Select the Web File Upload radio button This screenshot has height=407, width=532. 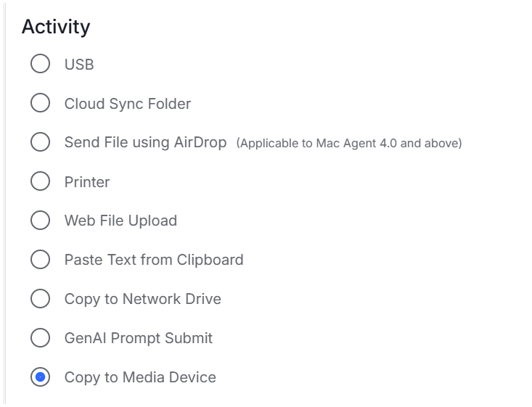click(40, 220)
